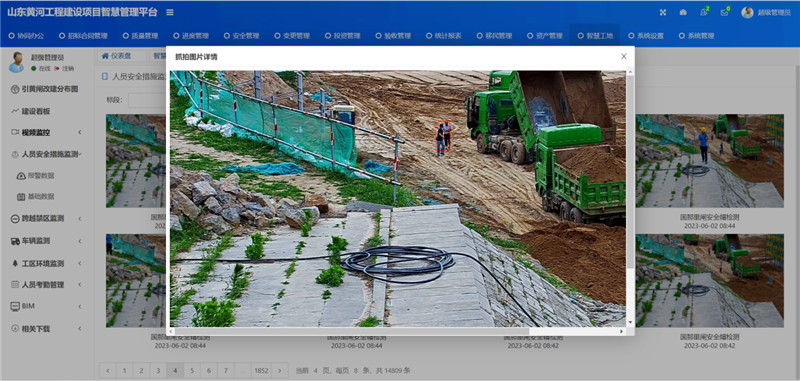
Task: Click the image dialog vertical scrollbar
Action: coord(630,198)
